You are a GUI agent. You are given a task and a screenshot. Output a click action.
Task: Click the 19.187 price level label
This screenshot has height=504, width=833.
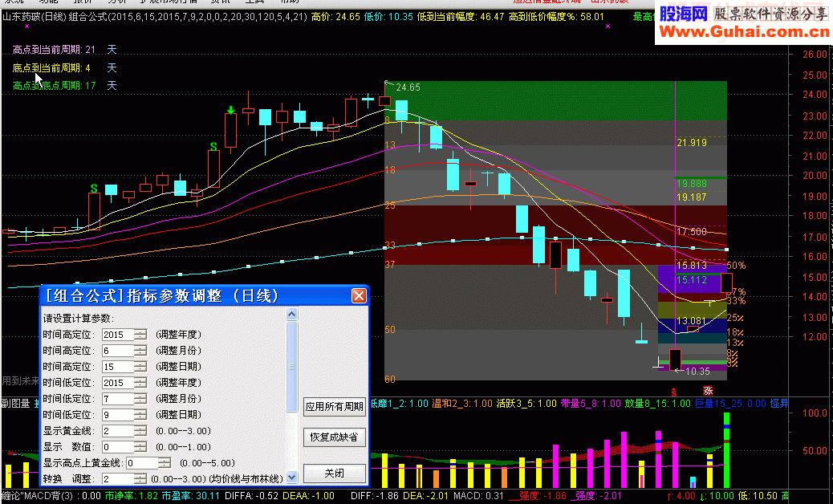click(x=692, y=197)
